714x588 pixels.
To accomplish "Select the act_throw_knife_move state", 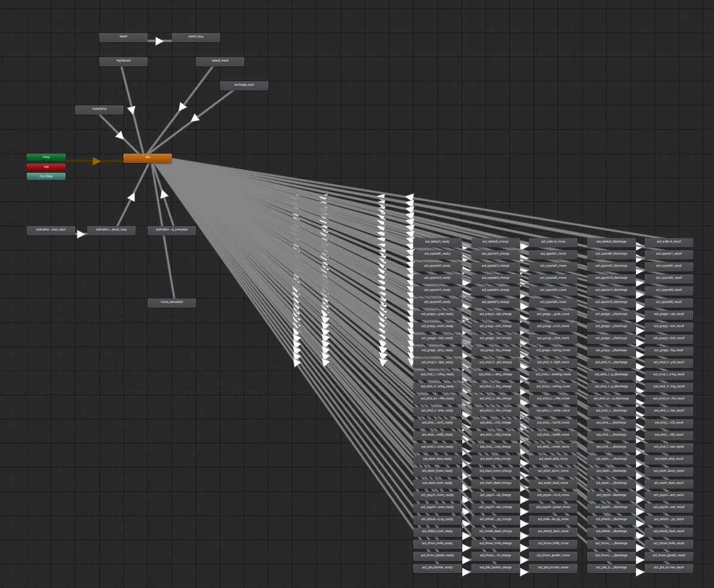I will coord(553,544).
